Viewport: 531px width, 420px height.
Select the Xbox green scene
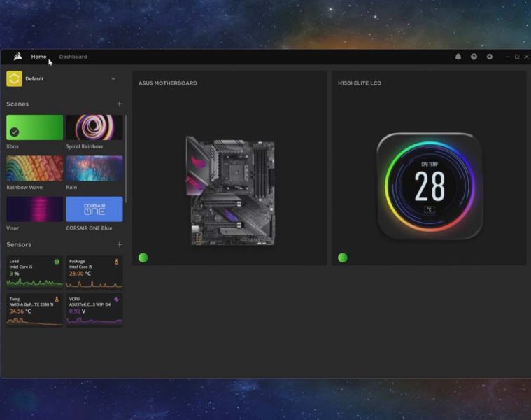[34, 127]
